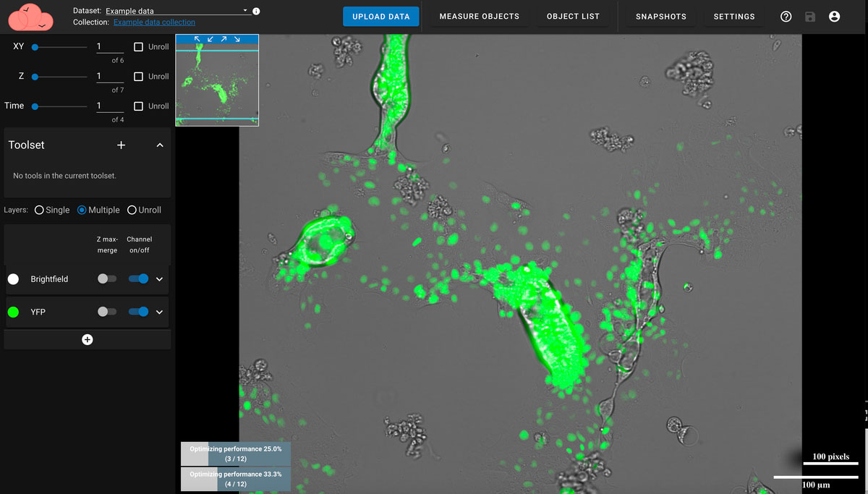The height and width of the screenshot is (494, 868).
Task: Add a tool to the Toolset
Action: coord(121,145)
